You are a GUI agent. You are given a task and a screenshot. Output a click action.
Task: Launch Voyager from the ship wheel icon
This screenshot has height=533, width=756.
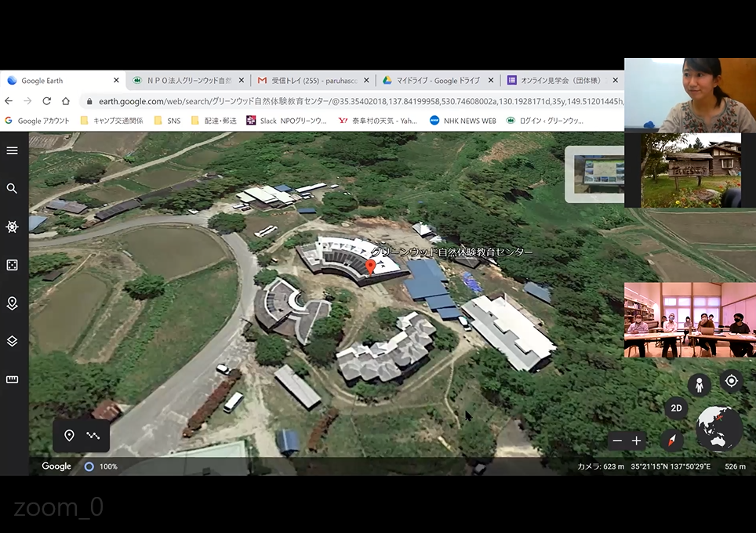(12, 227)
